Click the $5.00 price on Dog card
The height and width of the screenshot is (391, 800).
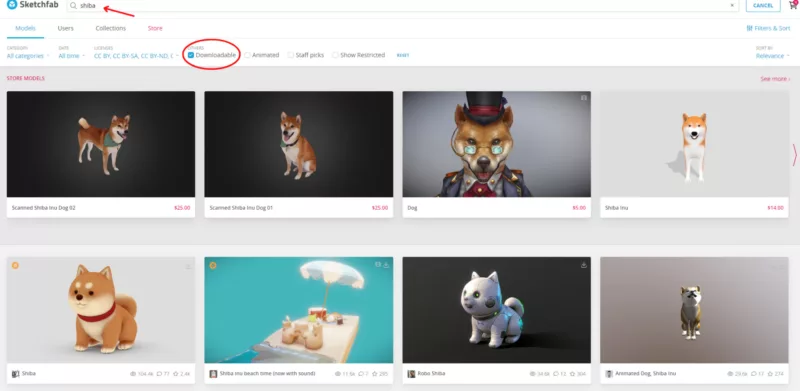(579, 208)
